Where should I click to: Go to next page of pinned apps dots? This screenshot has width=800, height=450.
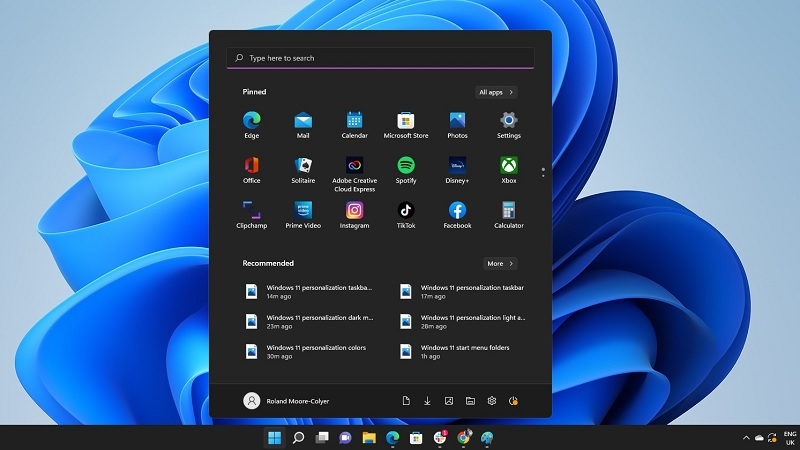pyautogui.click(x=543, y=177)
